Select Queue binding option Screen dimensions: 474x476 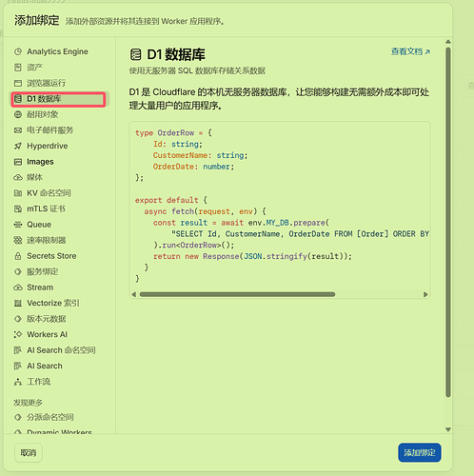pyautogui.click(x=60, y=225)
